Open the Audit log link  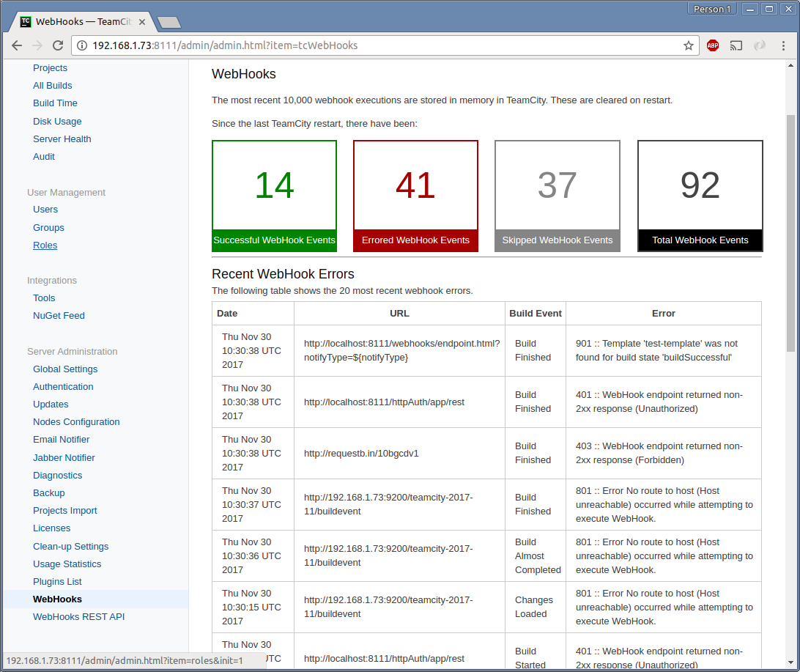pos(44,157)
